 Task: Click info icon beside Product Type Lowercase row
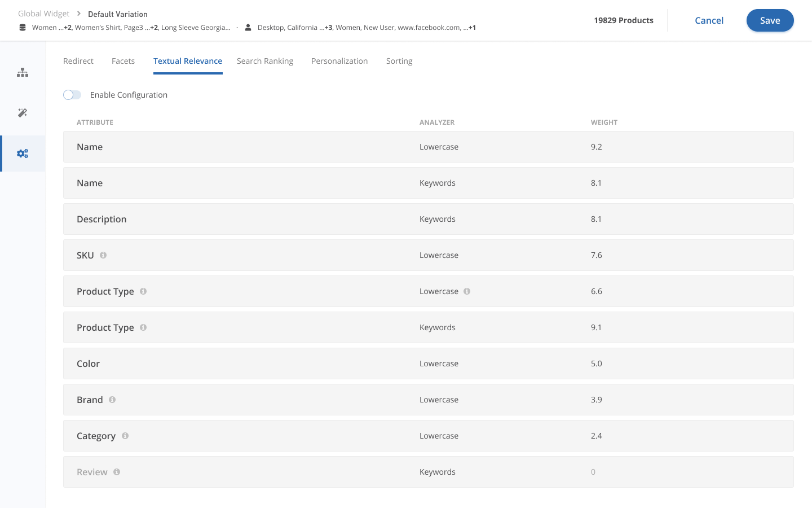pos(143,291)
